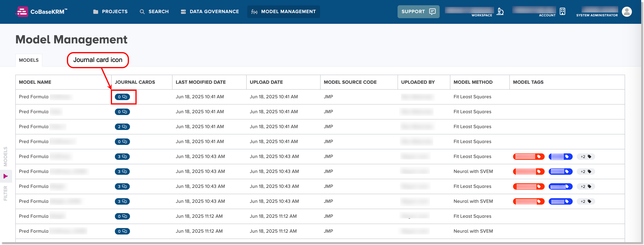Screen dimensions: 644x245
Task: Click the Model Management page heading
Action: [x=71, y=40]
